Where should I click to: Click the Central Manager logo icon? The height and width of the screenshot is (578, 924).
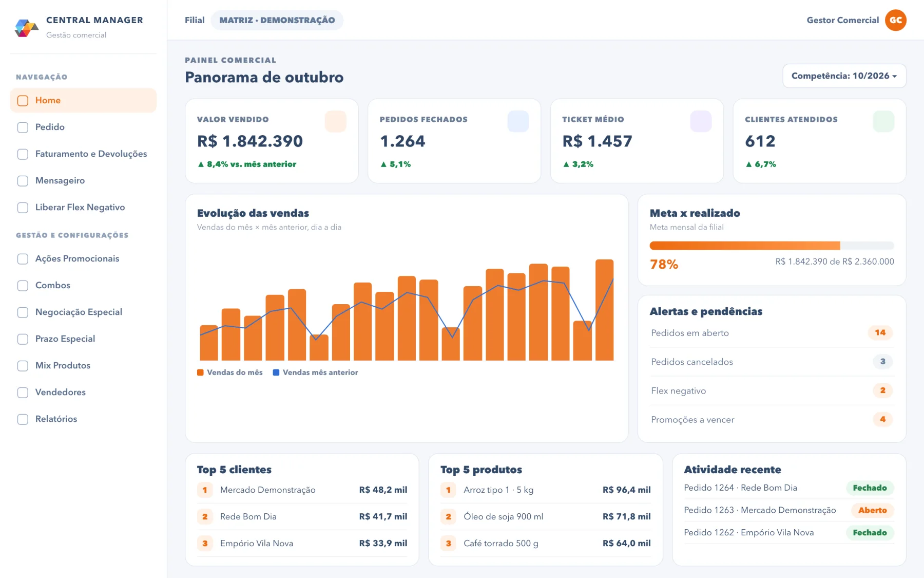(27, 28)
